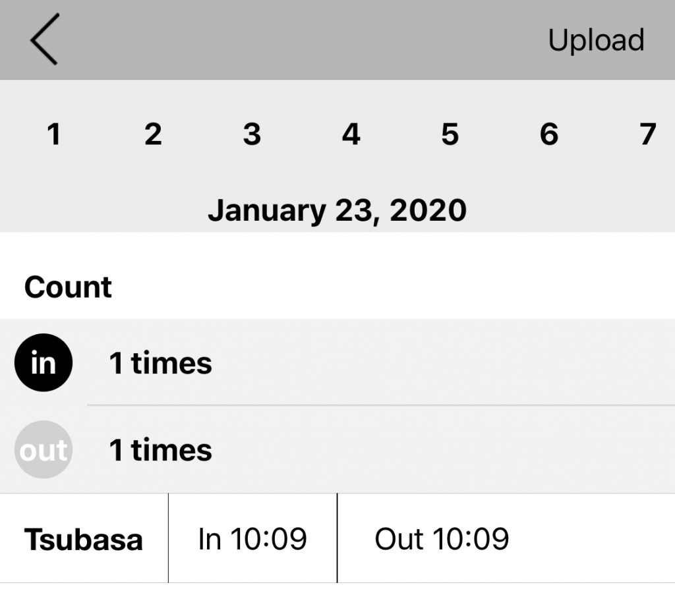Select day 4 in date strip
Screen dimensions: 675x616
[x=351, y=134]
